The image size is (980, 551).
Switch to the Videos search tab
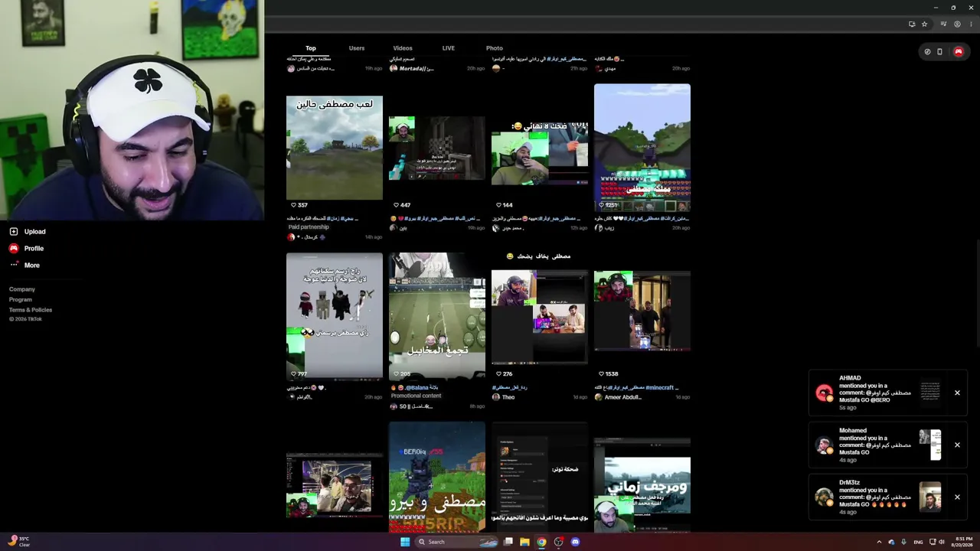[x=403, y=48]
